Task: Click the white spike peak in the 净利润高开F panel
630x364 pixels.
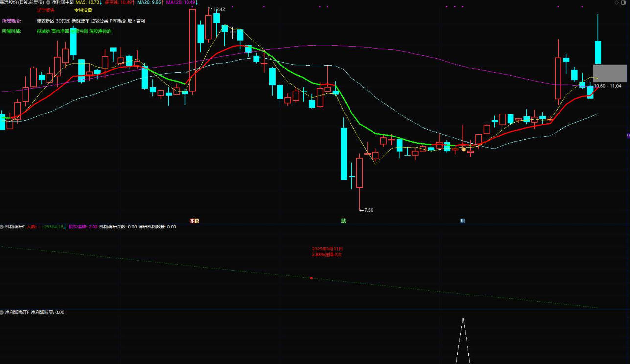Action: [463, 318]
